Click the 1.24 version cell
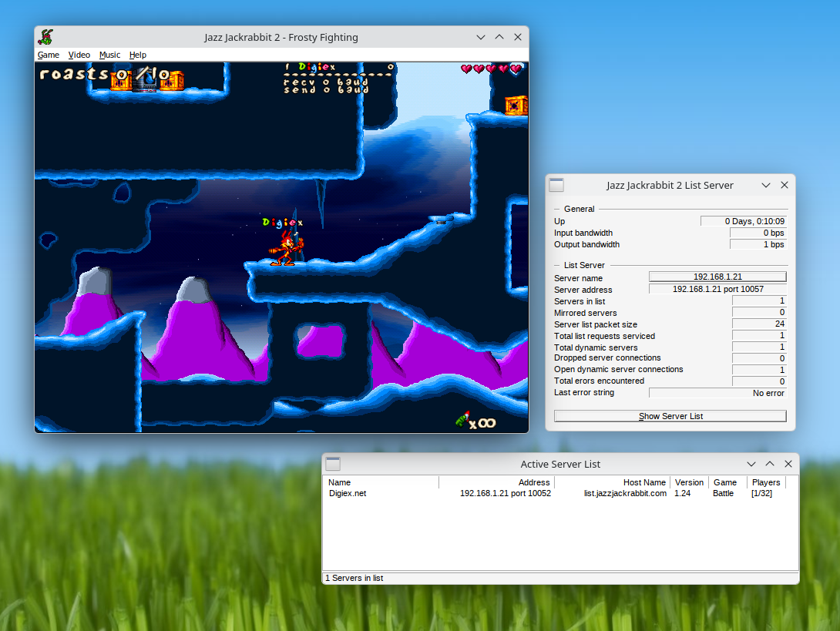840x631 pixels. [x=683, y=493]
